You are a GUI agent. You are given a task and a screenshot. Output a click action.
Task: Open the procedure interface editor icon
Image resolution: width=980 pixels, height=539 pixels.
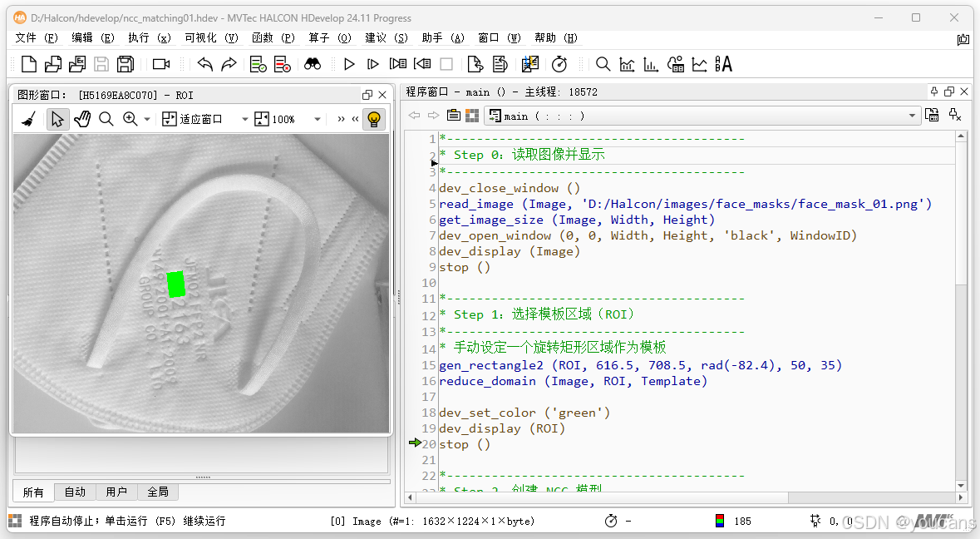click(454, 116)
